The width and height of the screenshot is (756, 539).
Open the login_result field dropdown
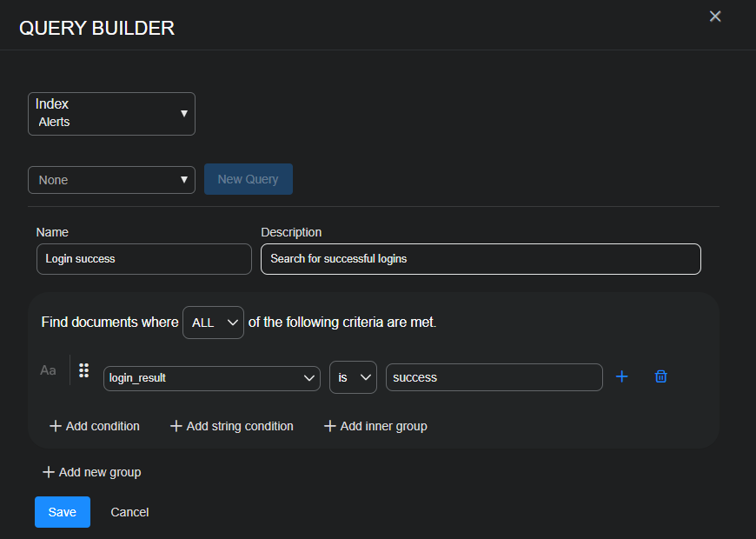211,377
